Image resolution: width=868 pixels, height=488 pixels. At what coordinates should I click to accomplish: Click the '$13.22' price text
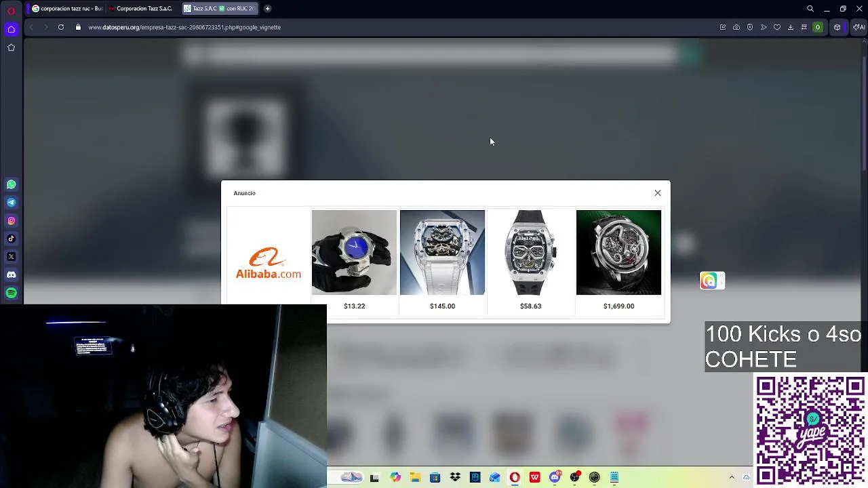click(x=354, y=306)
